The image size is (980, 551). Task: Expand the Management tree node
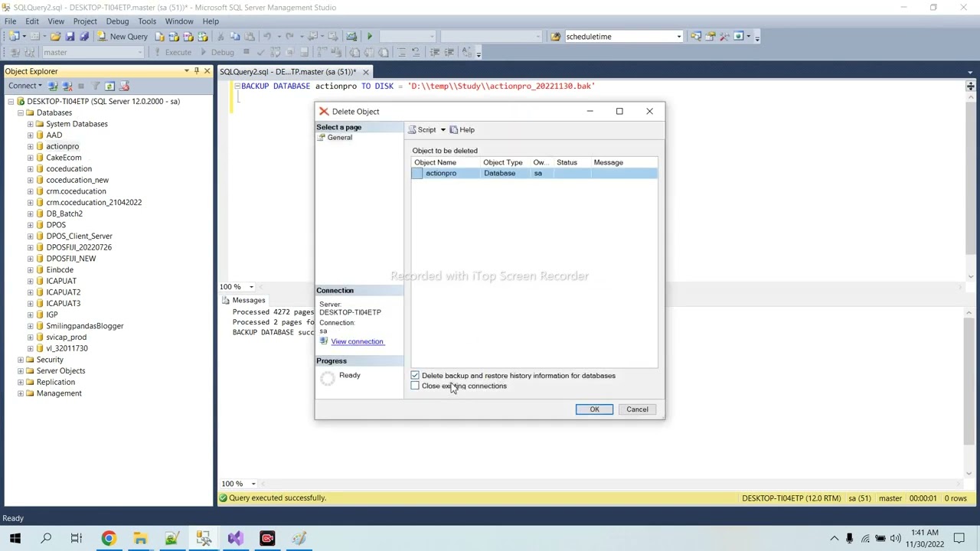point(21,393)
